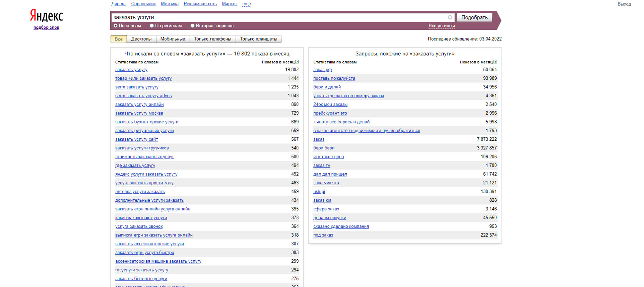
Task: Open 'Справочник' in the top menu
Action: tap(143, 4)
